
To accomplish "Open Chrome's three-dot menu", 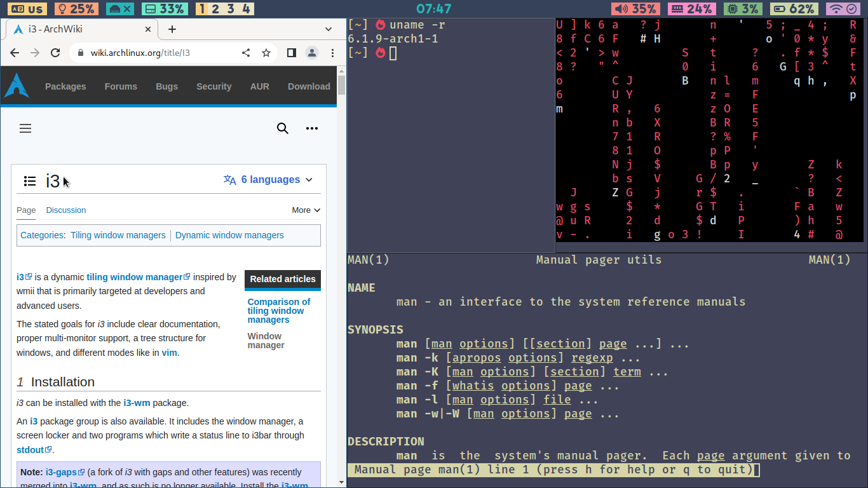I will click(332, 53).
